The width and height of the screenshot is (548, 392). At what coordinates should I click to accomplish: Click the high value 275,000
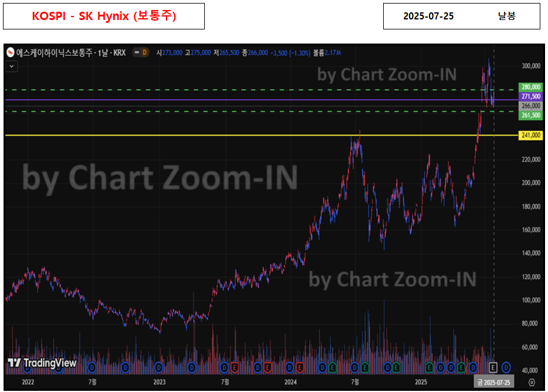(201, 52)
